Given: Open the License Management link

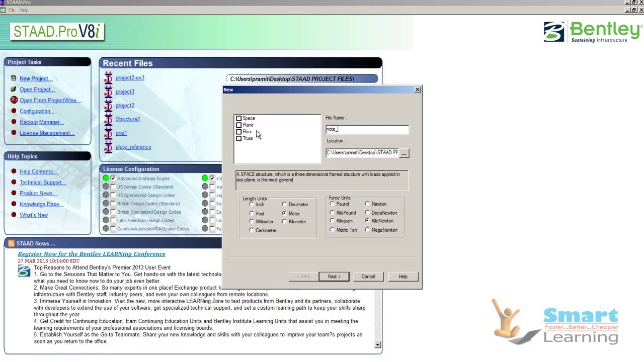Looking at the screenshot, I should point(47,133).
